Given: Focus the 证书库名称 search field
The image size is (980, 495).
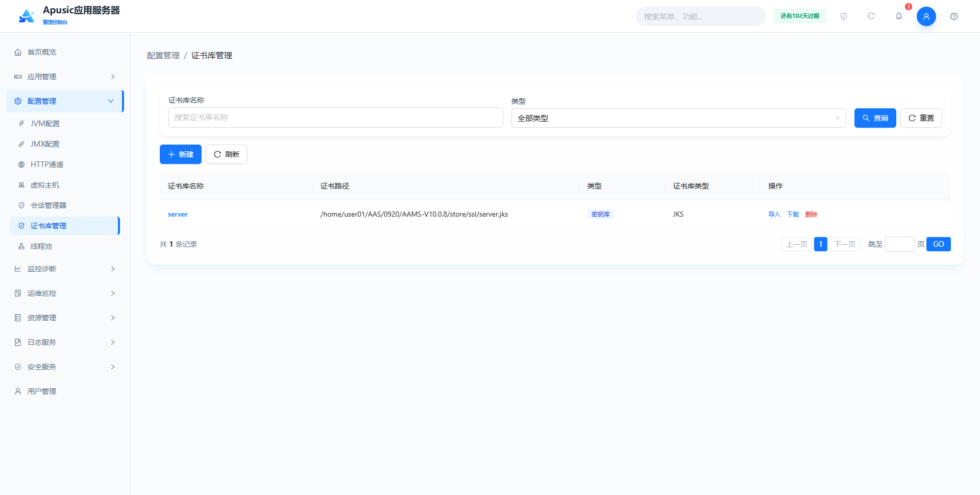Looking at the screenshot, I should click(336, 117).
